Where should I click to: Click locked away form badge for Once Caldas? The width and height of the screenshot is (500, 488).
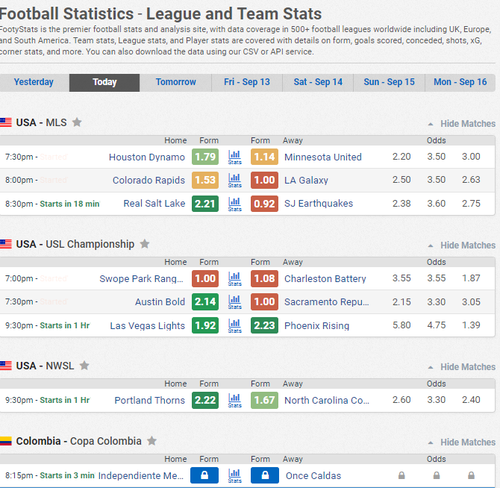coord(265,475)
